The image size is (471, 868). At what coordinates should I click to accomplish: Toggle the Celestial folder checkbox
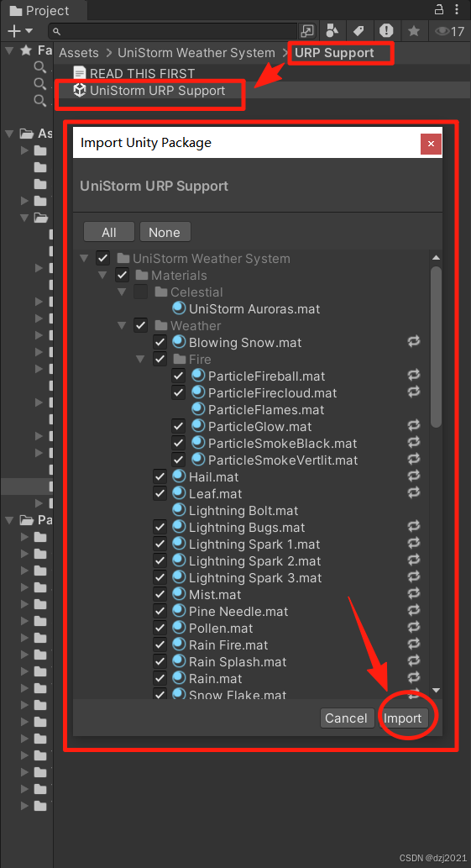click(x=141, y=292)
